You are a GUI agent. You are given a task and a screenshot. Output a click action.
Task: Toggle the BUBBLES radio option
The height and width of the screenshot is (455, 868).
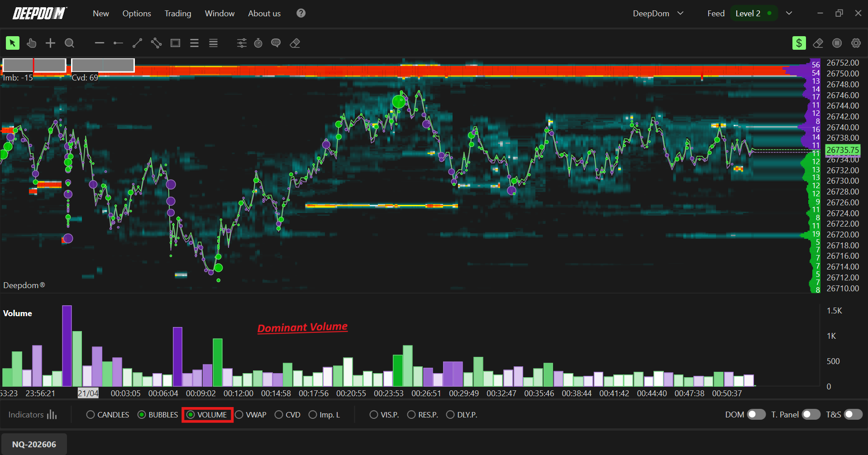click(158, 415)
